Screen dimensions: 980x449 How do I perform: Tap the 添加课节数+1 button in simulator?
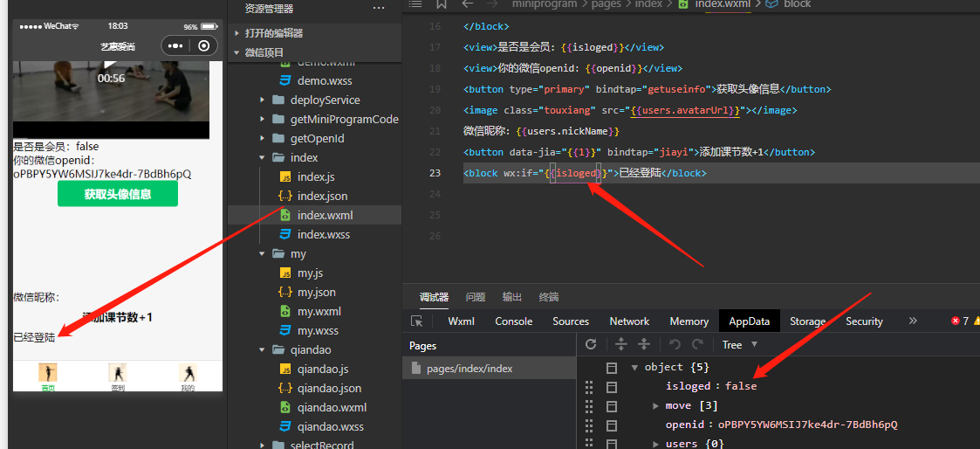coord(118,317)
